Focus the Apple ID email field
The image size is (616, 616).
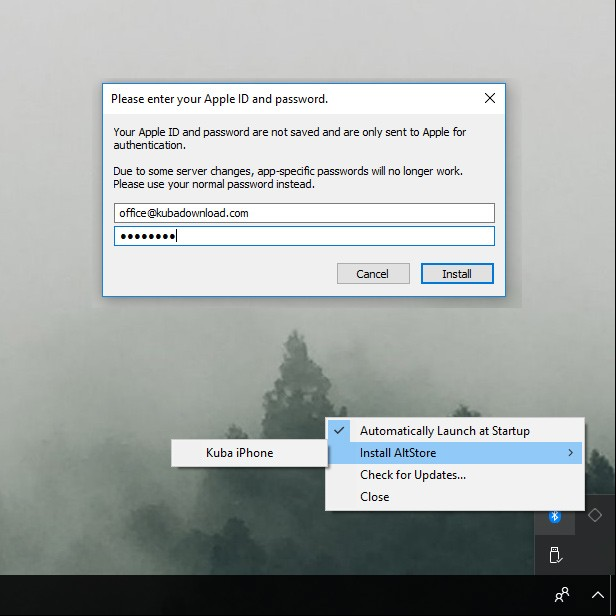tap(304, 213)
